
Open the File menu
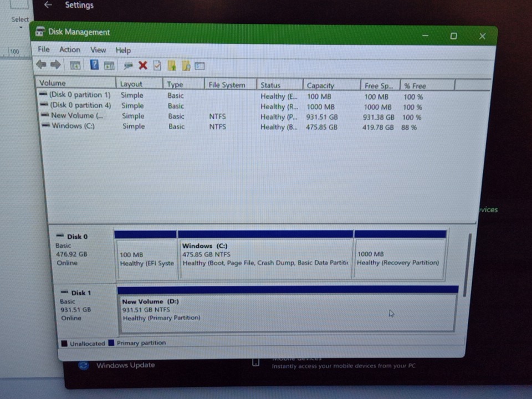pyautogui.click(x=44, y=49)
